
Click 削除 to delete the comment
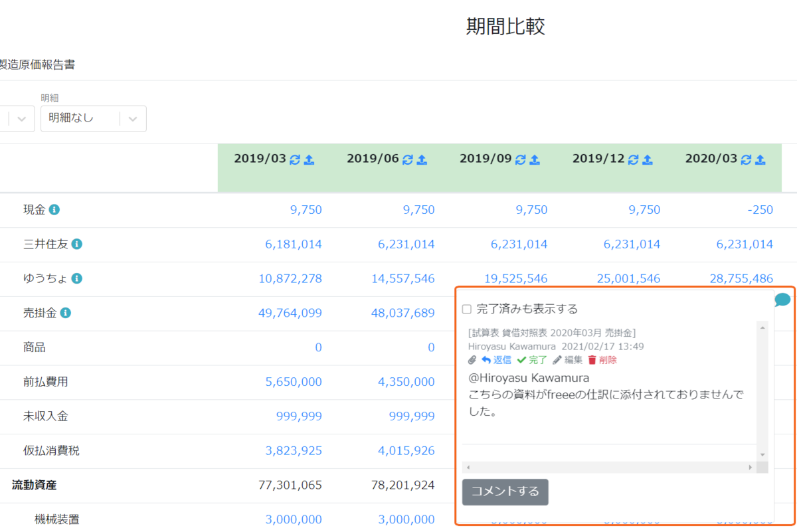602,360
